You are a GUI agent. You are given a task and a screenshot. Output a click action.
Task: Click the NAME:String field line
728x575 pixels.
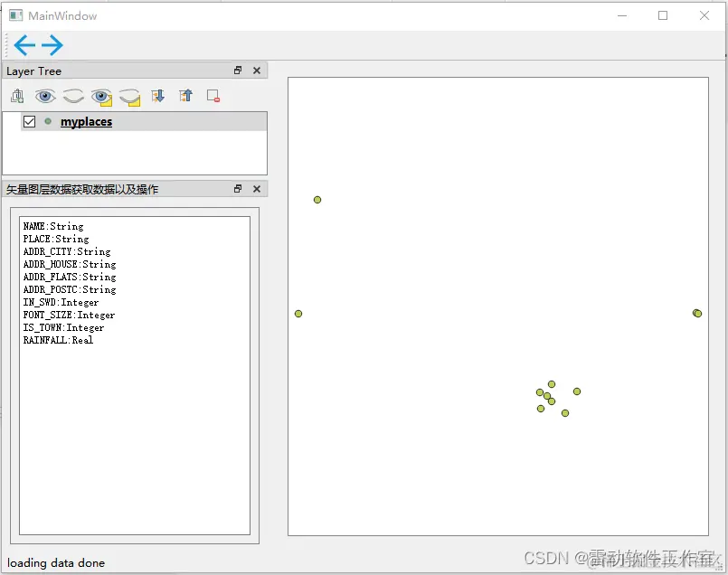53,226
